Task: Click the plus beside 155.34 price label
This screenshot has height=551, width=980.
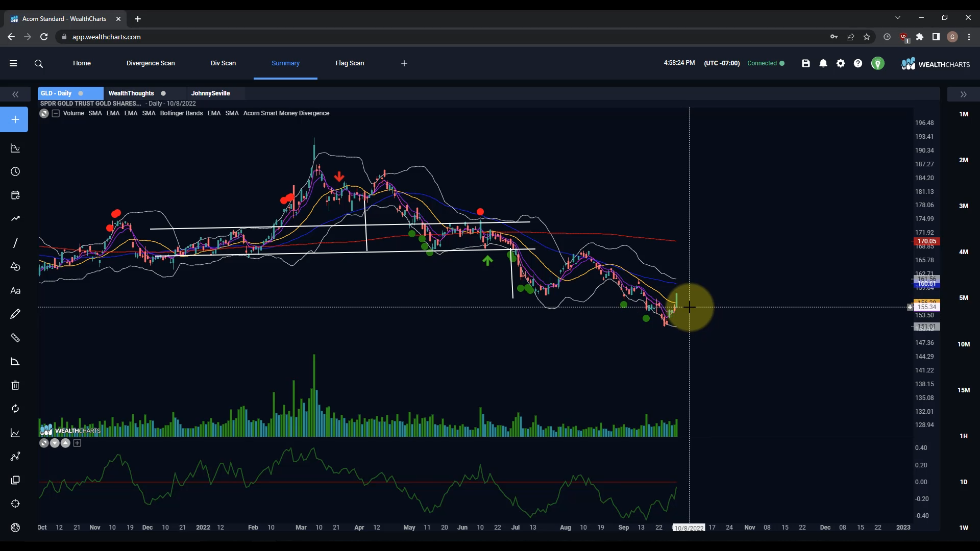Action: (910, 307)
